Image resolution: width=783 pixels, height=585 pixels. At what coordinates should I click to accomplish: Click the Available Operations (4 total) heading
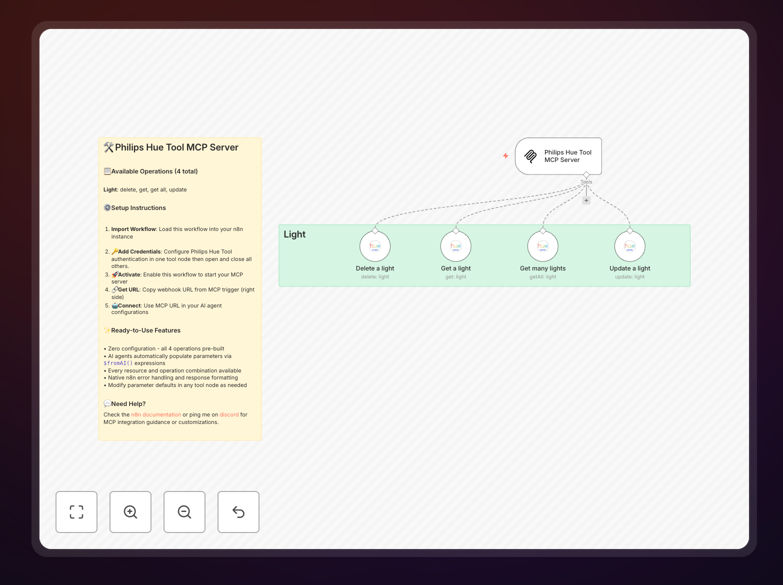[150, 171]
